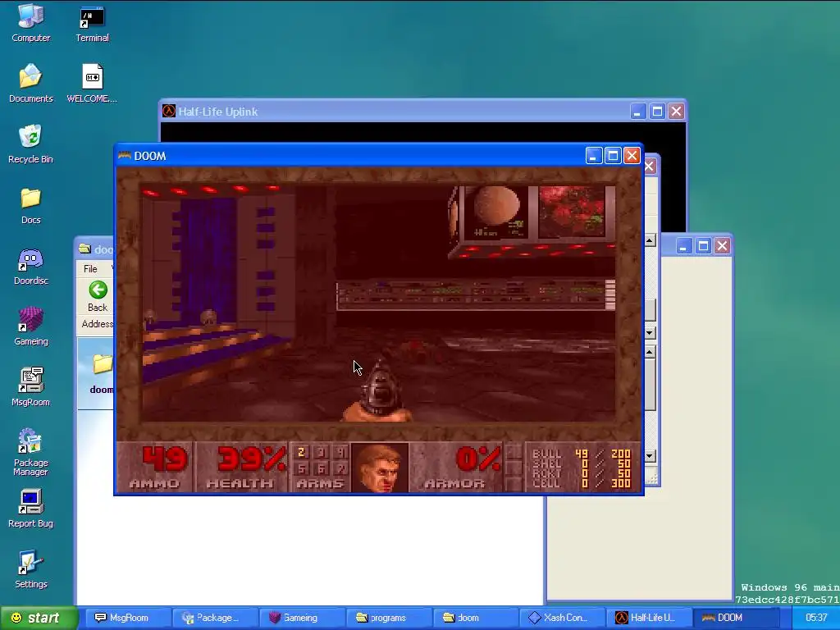Open the Documents folder icon
840x630 pixels.
[30, 84]
